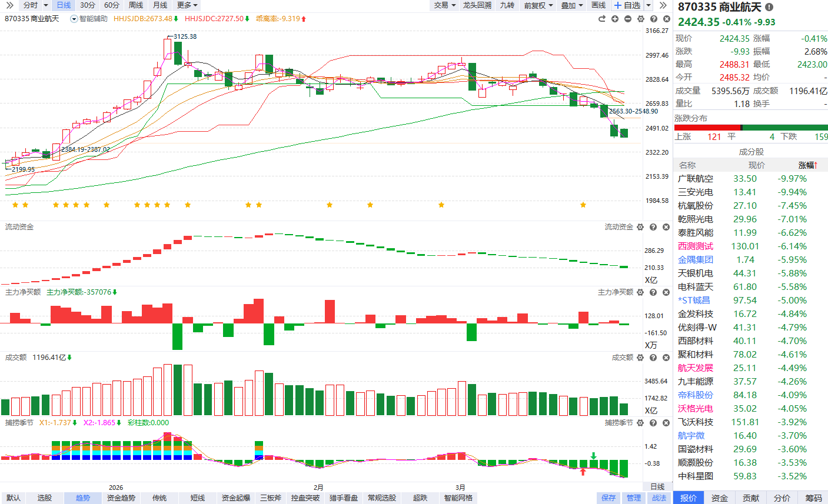
Task: Close the 成交额 indicator panel
Action: pos(666,358)
